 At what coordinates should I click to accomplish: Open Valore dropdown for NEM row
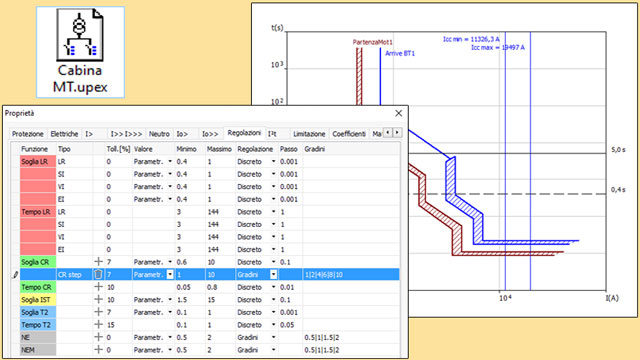(170, 350)
